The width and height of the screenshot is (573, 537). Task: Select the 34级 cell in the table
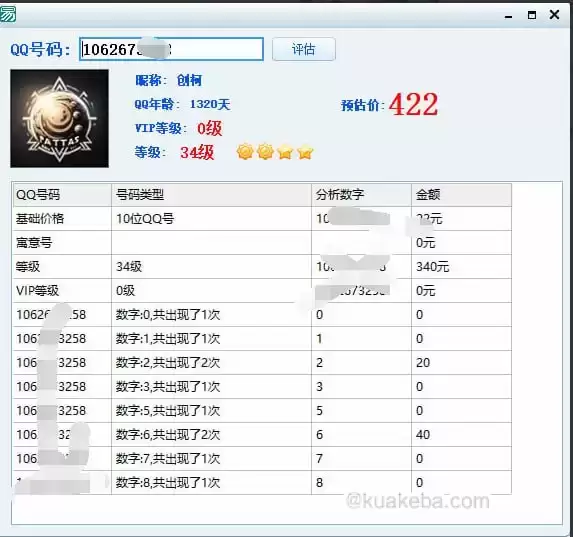(211, 267)
